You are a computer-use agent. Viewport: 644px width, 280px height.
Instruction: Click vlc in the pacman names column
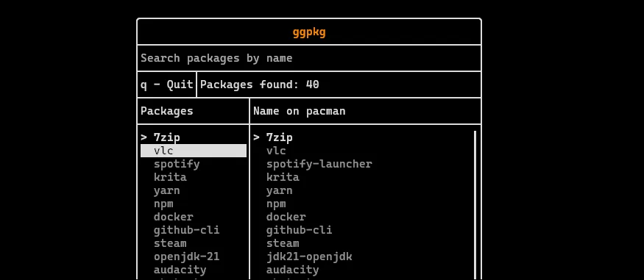[x=276, y=151]
